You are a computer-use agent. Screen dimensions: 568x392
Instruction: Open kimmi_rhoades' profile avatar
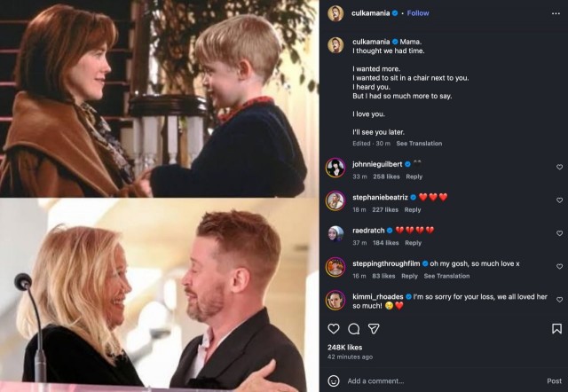(335, 300)
